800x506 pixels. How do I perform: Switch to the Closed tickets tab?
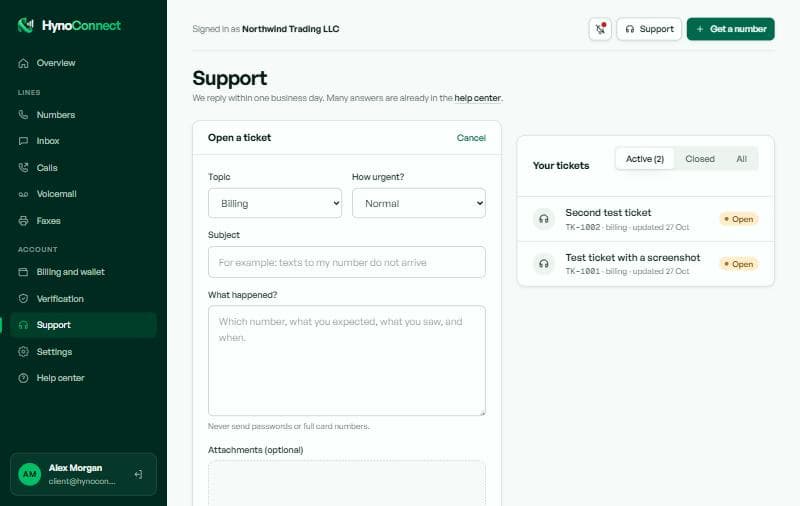[699, 159]
